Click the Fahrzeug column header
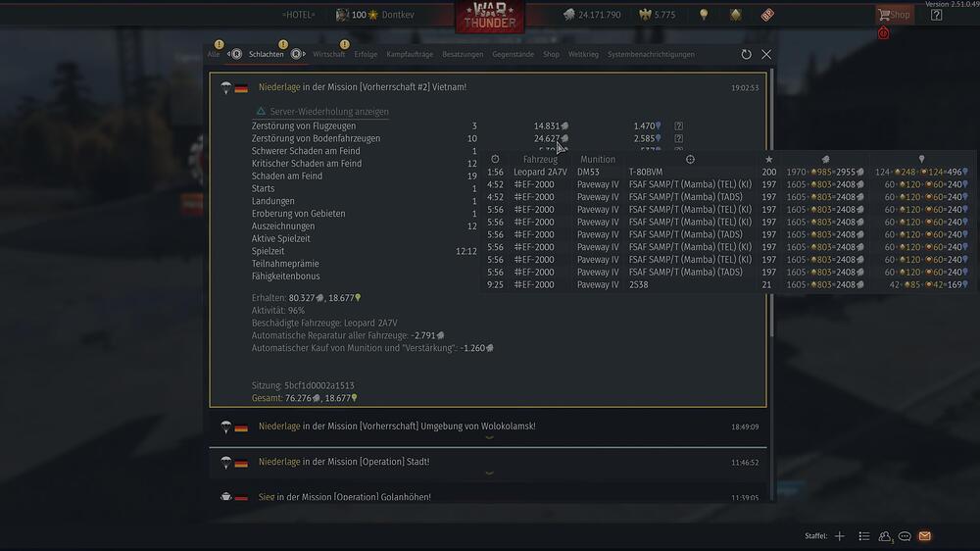 coord(540,160)
